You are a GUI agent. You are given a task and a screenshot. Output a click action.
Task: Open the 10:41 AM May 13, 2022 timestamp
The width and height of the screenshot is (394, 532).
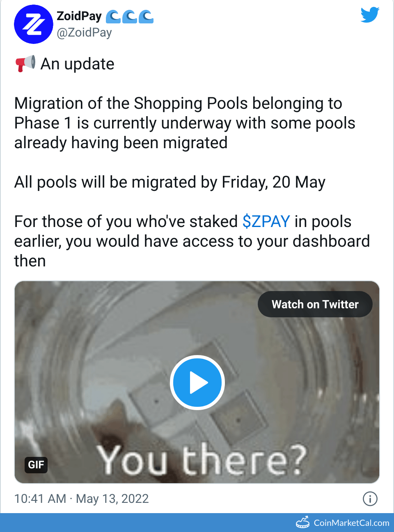click(x=81, y=499)
